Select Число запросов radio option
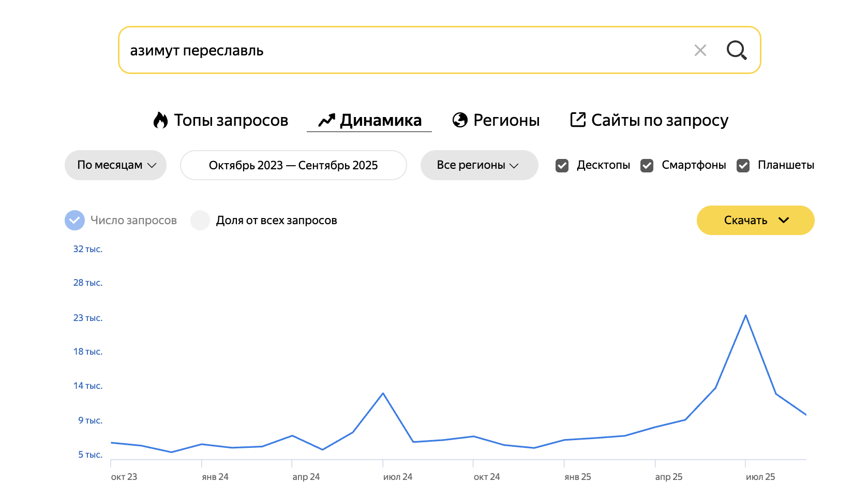 [74, 220]
